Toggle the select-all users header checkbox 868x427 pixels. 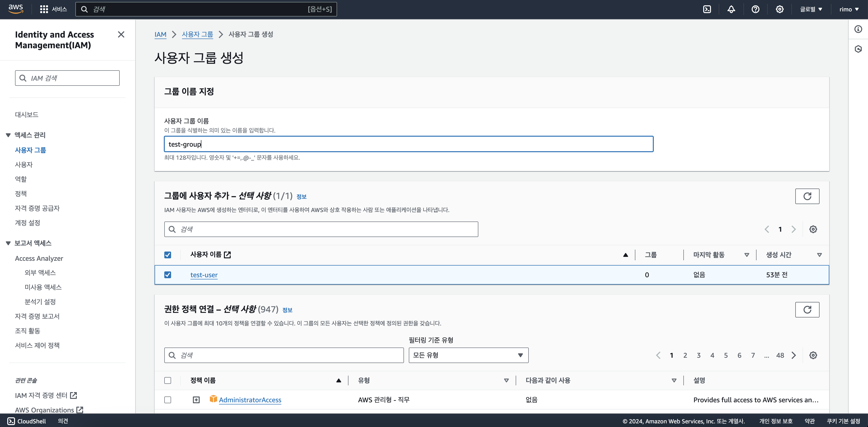(x=167, y=255)
